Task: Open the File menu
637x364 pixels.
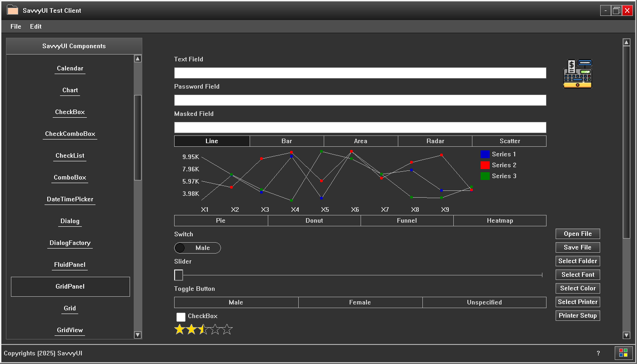Action: click(x=15, y=26)
